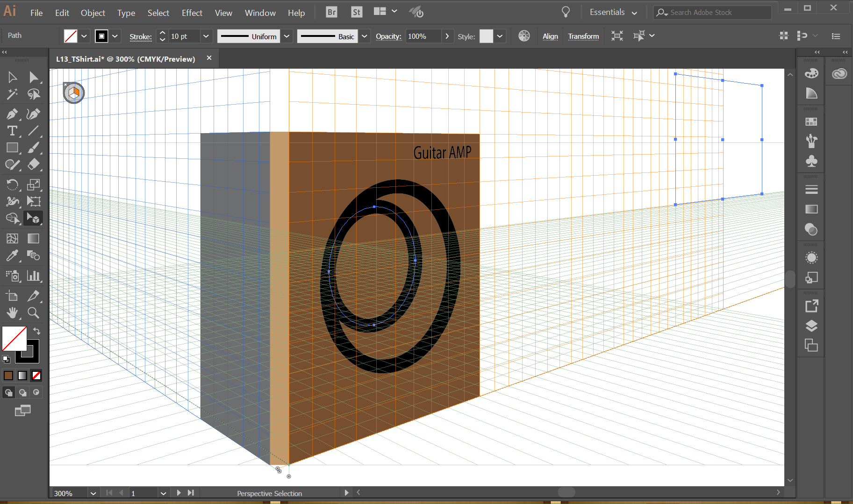Click the Transform link in the control bar
This screenshot has height=504, width=853.
click(x=583, y=36)
